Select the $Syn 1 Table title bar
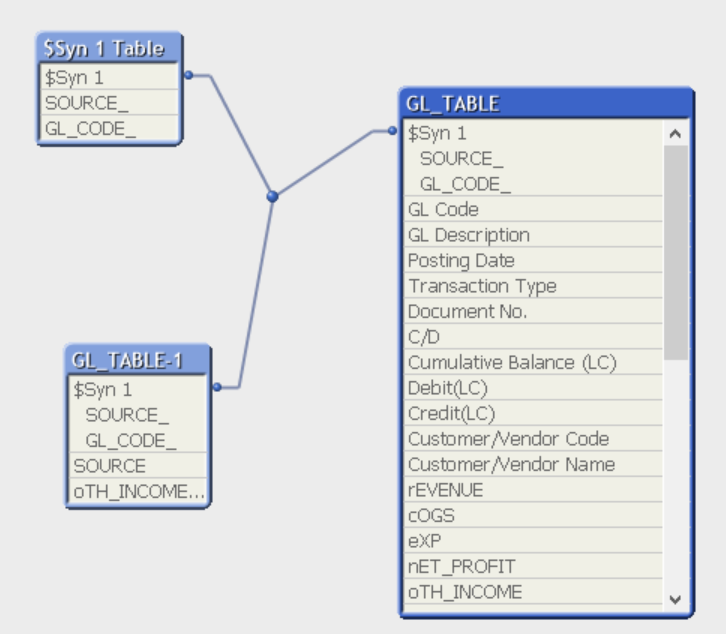The width and height of the screenshot is (726, 634). click(x=110, y=48)
